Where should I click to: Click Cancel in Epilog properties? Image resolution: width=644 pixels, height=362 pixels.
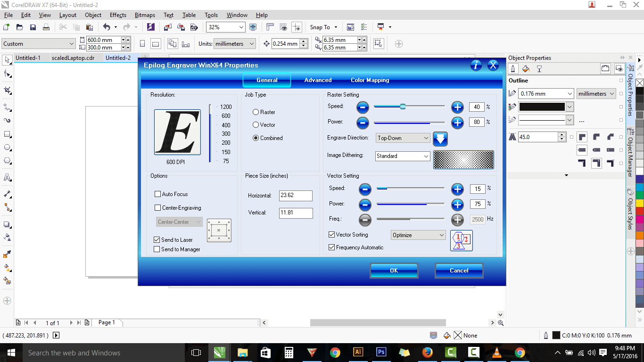pos(459,271)
